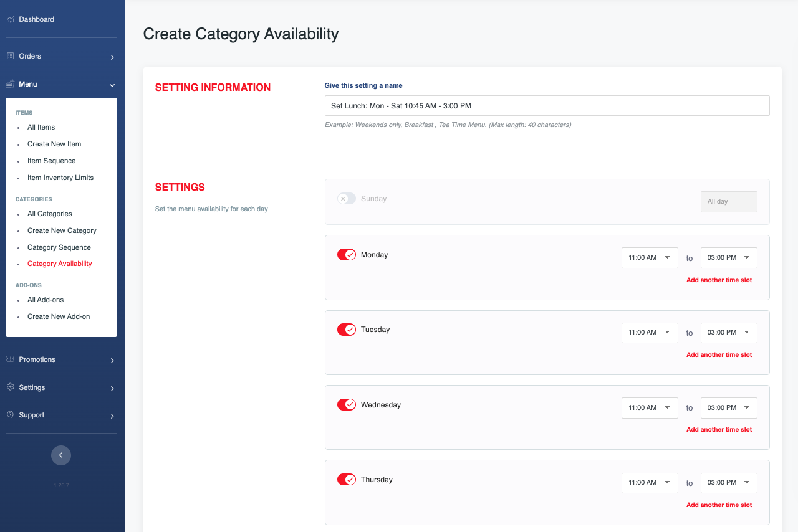Go to Item Inventory Limits

pos(60,178)
